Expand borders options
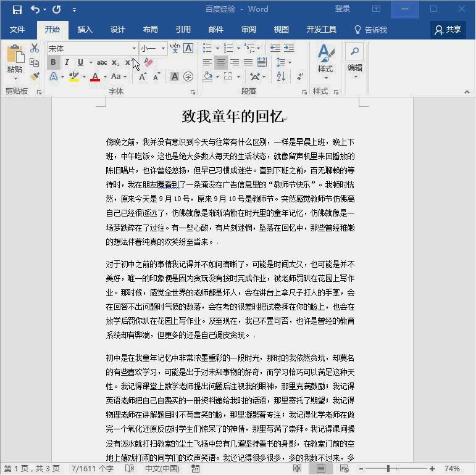 point(238,76)
